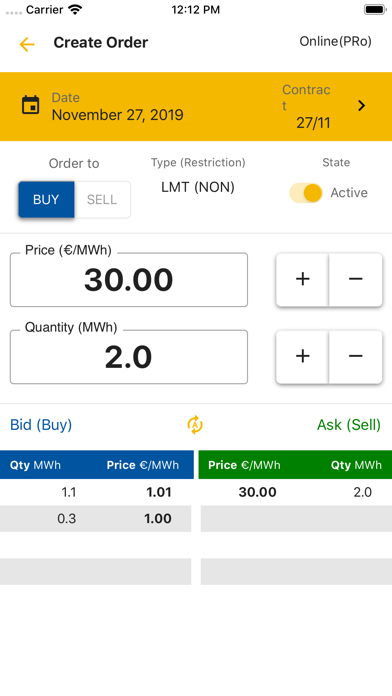
Task: Pick the 30.00 ask price row
Action: point(295,492)
